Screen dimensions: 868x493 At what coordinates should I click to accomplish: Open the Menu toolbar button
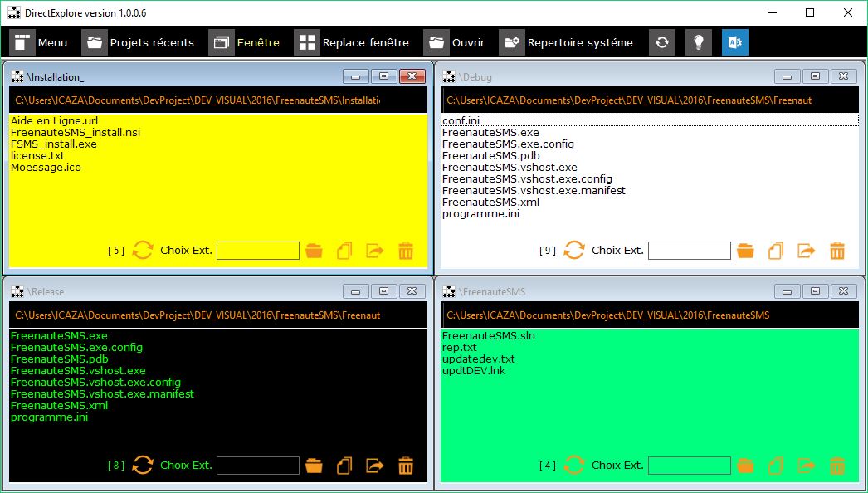tap(39, 42)
